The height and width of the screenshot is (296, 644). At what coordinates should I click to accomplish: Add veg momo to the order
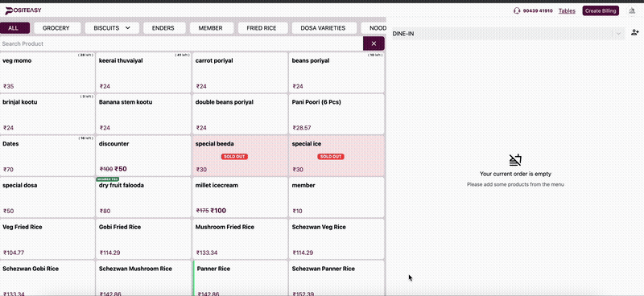pyautogui.click(x=47, y=72)
